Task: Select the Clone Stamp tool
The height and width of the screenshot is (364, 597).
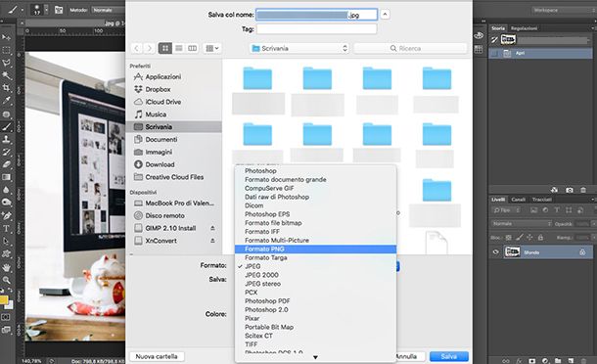Action: (x=6, y=139)
